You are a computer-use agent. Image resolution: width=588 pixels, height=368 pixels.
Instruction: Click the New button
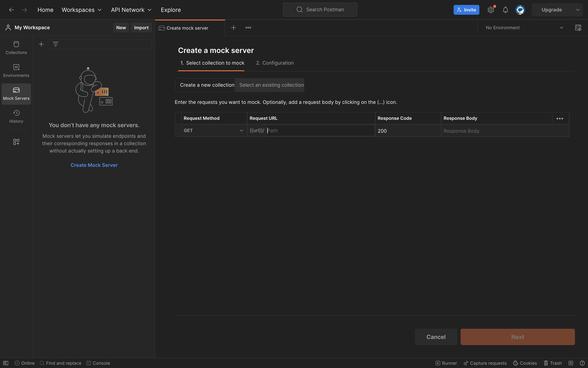[x=121, y=28]
